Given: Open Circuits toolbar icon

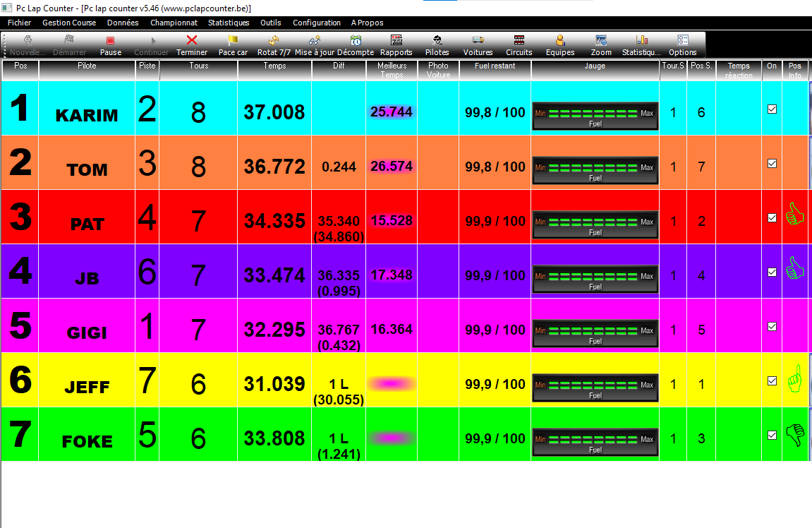Looking at the screenshot, I should click(x=519, y=41).
